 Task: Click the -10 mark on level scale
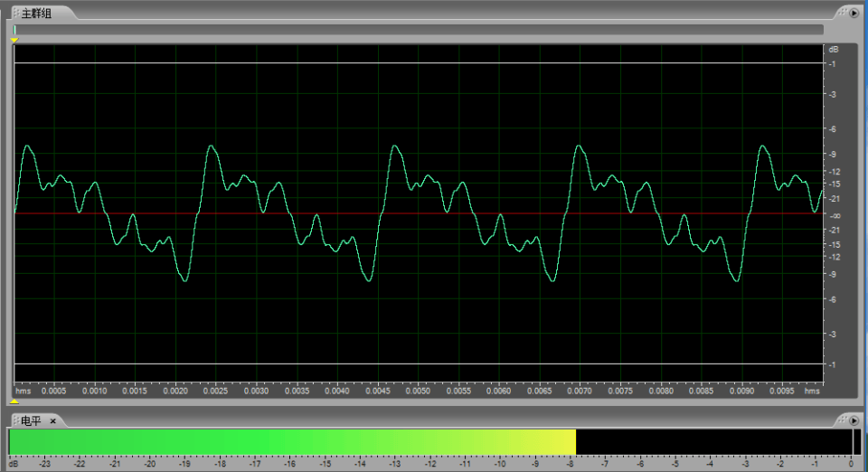tap(499, 464)
